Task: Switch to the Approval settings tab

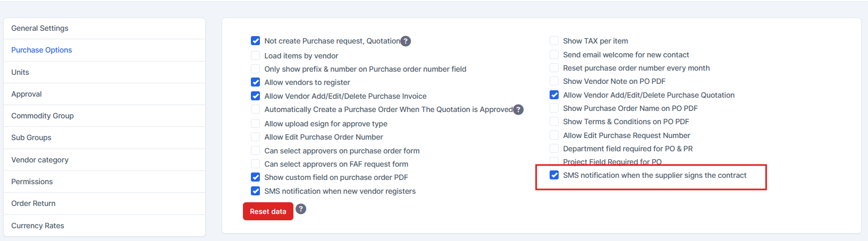Action: pos(27,94)
